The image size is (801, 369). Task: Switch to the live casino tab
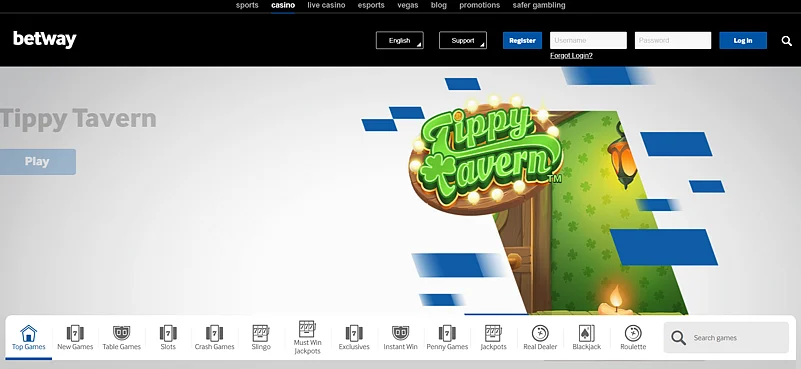326,5
